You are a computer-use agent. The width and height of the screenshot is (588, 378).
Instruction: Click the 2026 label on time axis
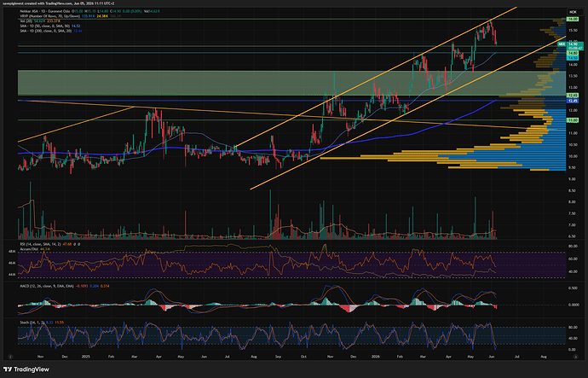click(376, 357)
